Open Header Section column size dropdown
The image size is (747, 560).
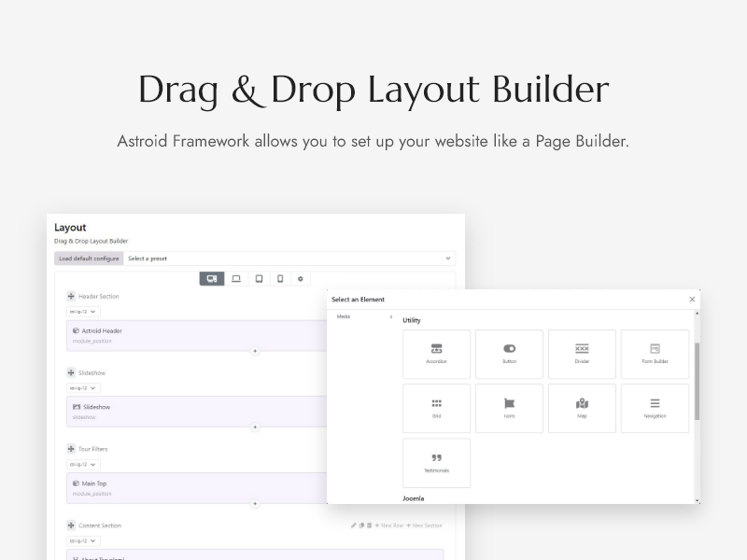(x=83, y=312)
